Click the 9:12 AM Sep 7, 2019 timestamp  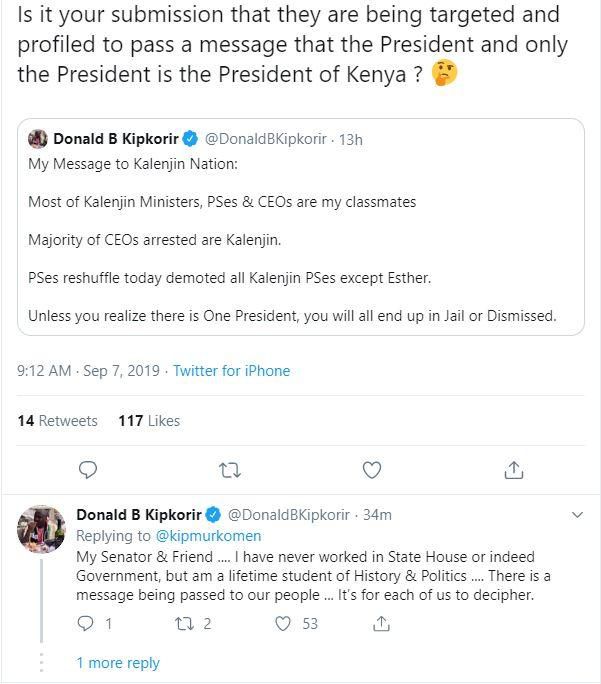coord(87,371)
